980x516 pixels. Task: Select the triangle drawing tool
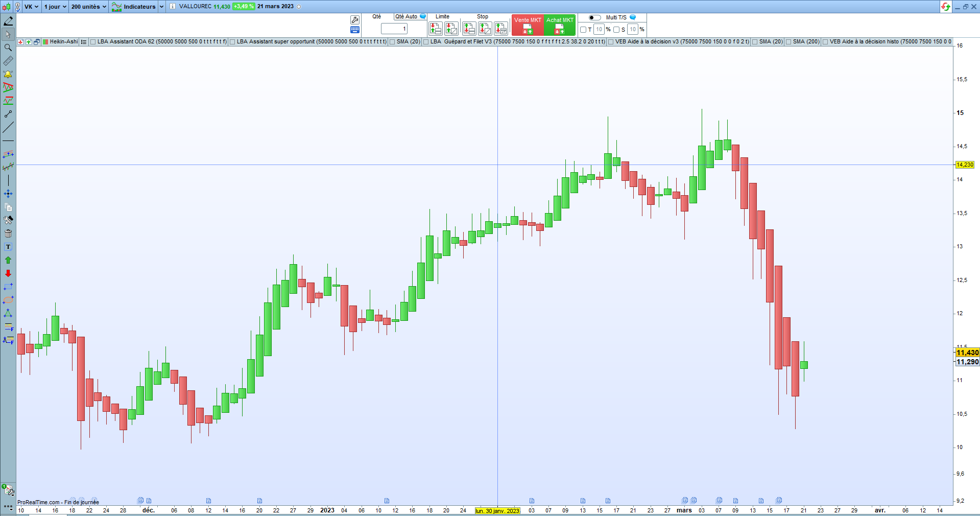(x=8, y=313)
